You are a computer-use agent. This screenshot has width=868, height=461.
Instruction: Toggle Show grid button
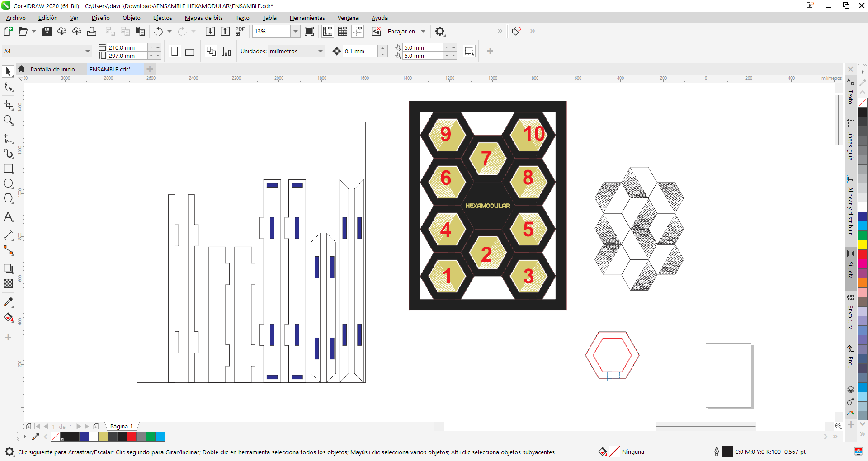tap(343, 31)
